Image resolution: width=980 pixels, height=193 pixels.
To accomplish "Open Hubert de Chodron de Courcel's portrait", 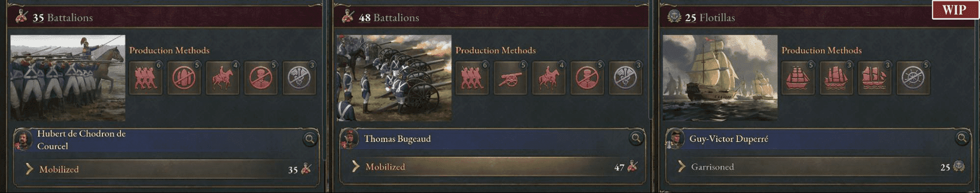I will coord(23,139).
